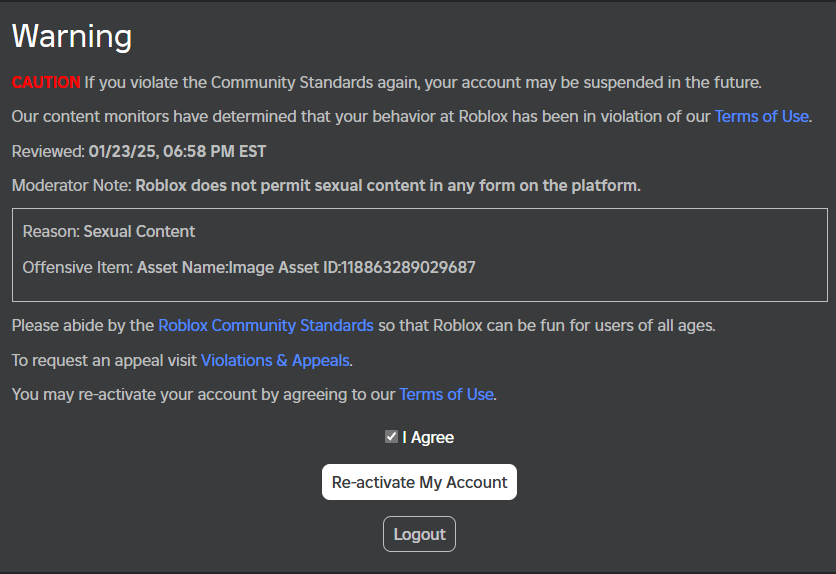Open Terms of Use link in violation sentence
836x574 pixels.
click(x=761, y=116)
